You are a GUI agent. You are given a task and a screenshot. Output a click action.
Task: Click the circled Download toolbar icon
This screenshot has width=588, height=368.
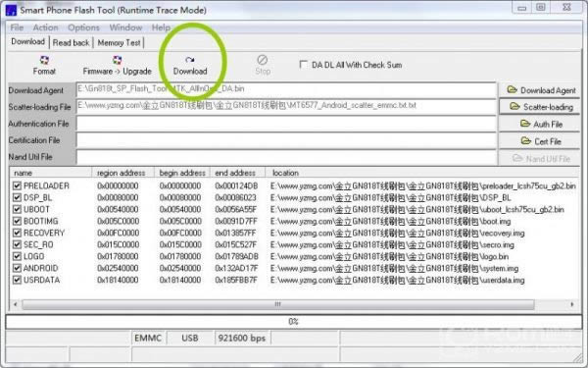coord(190,66)
